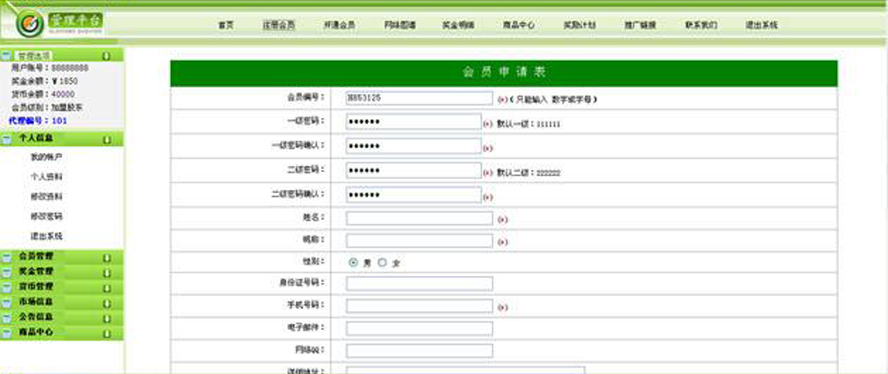The image size is (888, 374).
Task: Focus the 二级密码 password field
Action: 413,171
